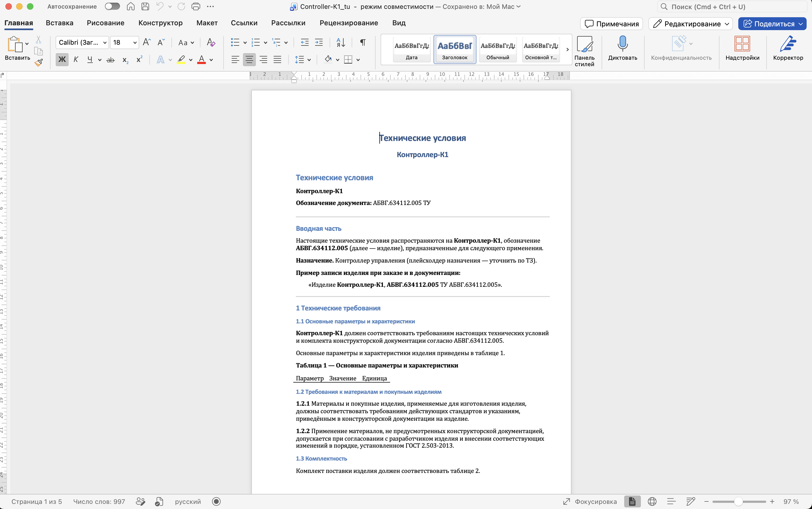The width and height of the screenshot is (812, 509).
Task: Increase paragraph indent
Action: coord(319,43)
